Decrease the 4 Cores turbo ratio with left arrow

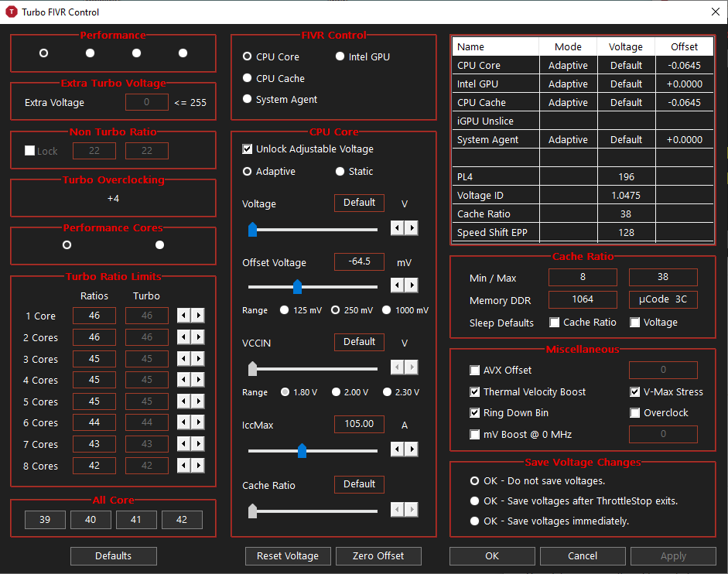pyautogui.click(x=184, y=380)
